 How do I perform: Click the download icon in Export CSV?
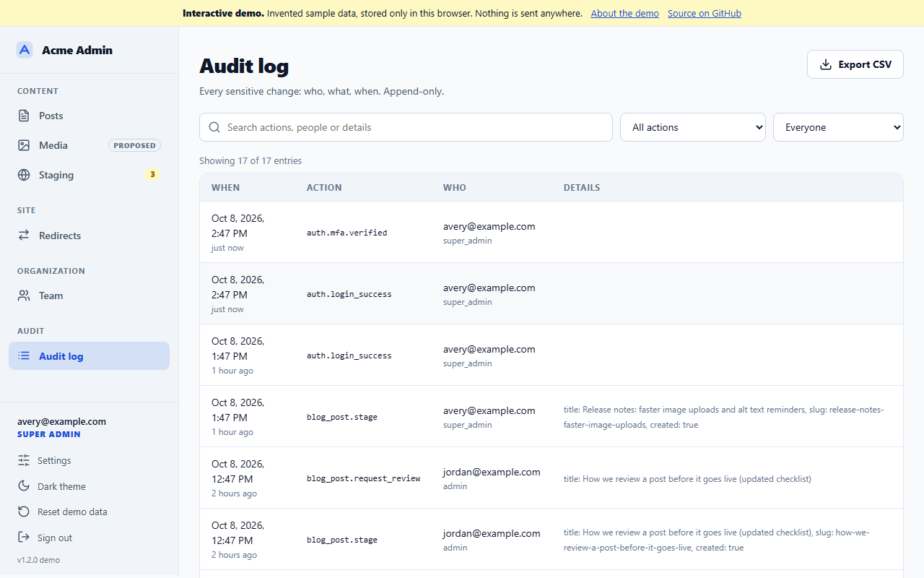(826, 64)
